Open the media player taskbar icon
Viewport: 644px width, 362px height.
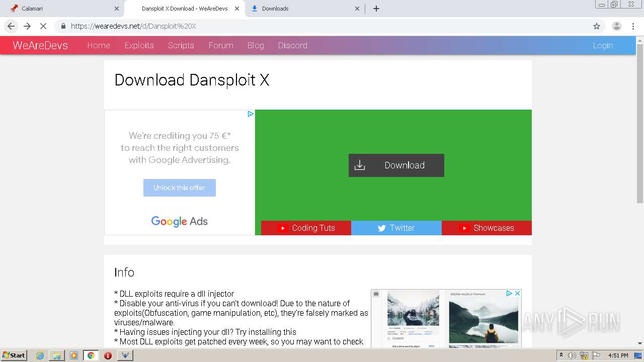74,355
